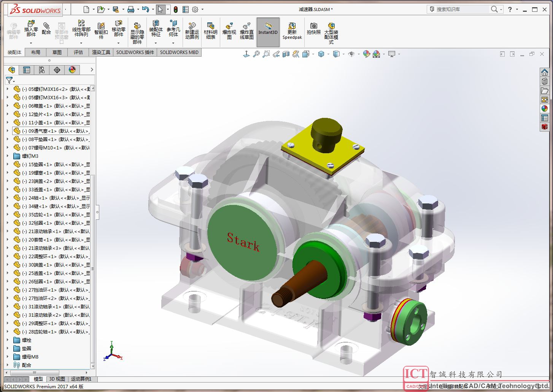Open SOLIDWORKS Resources home icon in task pane
This screenshot has width=553, height=392.
tap(545, 72)
